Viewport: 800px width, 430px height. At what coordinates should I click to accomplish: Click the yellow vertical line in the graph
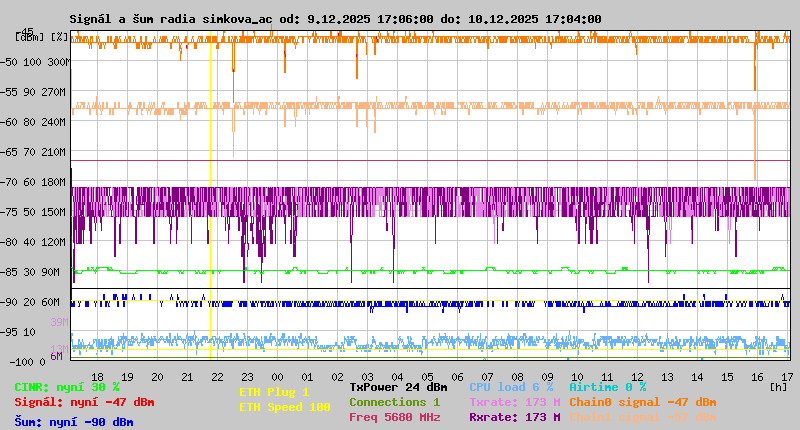pos(210,200)
